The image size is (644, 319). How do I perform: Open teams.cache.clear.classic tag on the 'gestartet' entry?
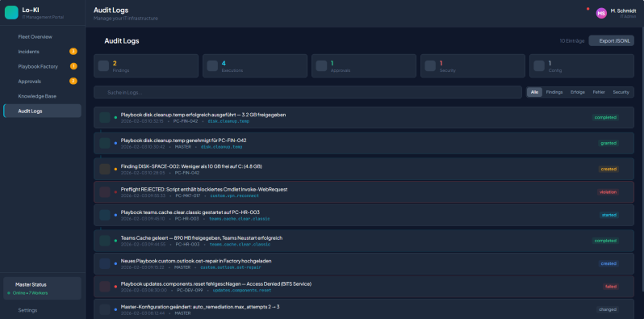(240, 219)
